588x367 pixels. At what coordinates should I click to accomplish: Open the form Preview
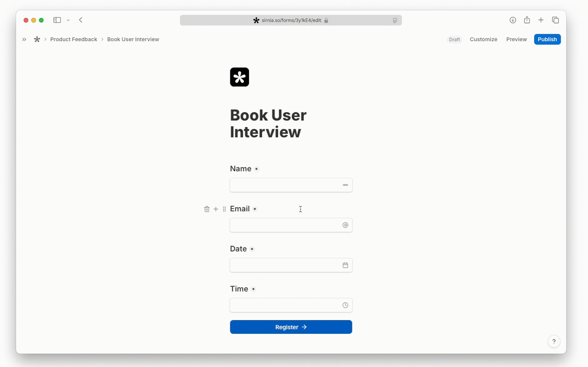[x=516, y=39]
